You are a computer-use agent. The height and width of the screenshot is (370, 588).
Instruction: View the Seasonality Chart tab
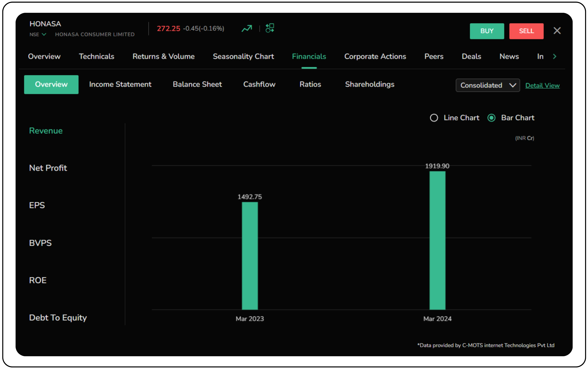click(243, 56)
